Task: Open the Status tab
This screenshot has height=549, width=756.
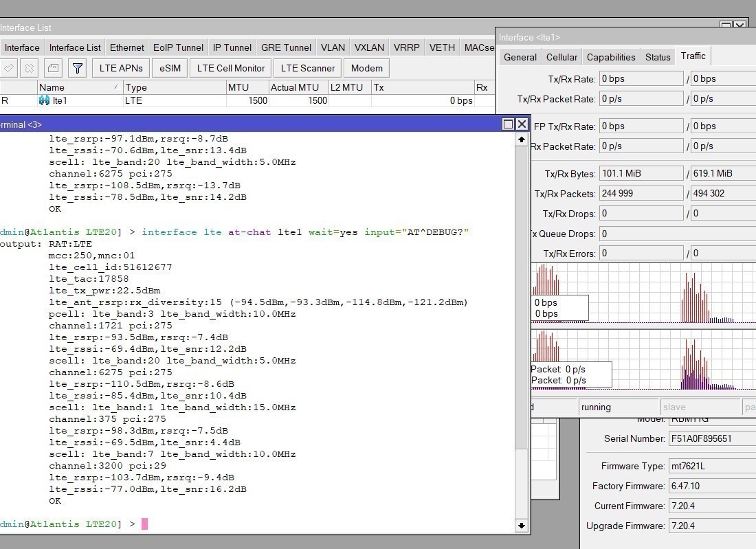Action: (657, 57)
